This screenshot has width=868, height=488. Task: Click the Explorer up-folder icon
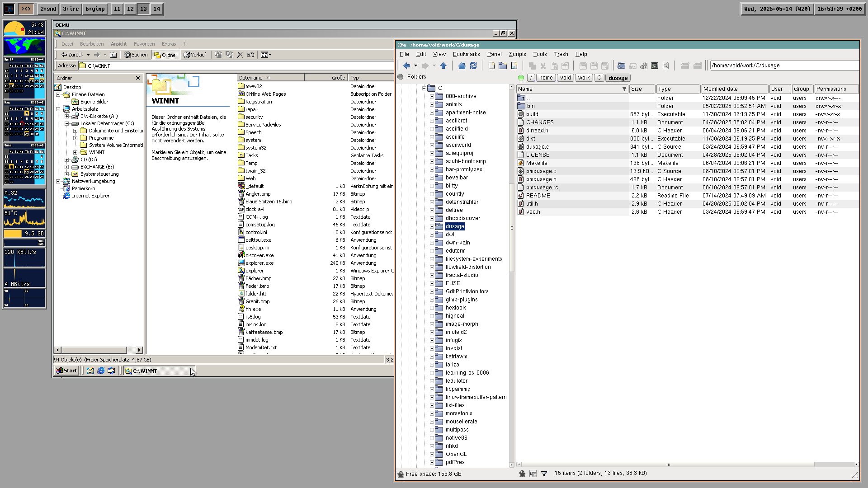113,55
